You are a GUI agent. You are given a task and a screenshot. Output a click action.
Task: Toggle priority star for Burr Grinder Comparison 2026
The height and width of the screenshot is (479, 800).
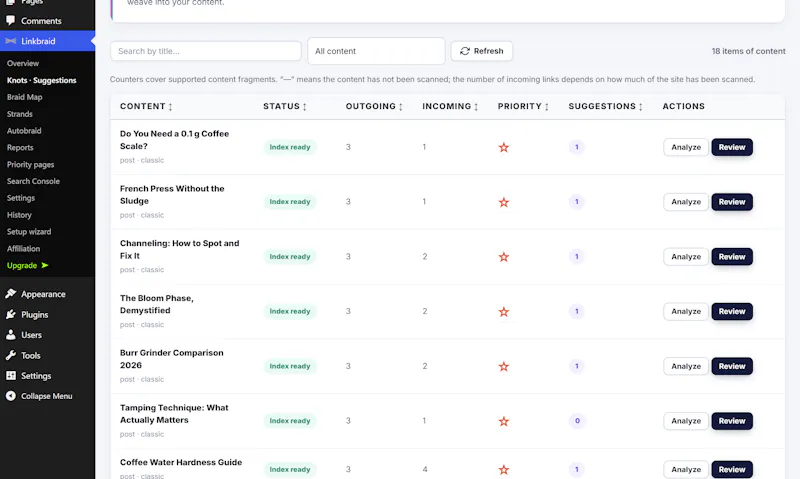click(x=504, y=366)
